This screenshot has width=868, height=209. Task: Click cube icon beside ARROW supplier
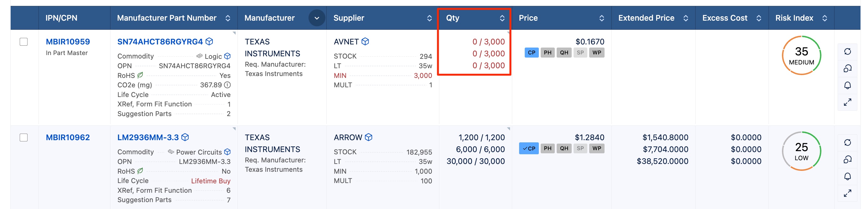369,137
